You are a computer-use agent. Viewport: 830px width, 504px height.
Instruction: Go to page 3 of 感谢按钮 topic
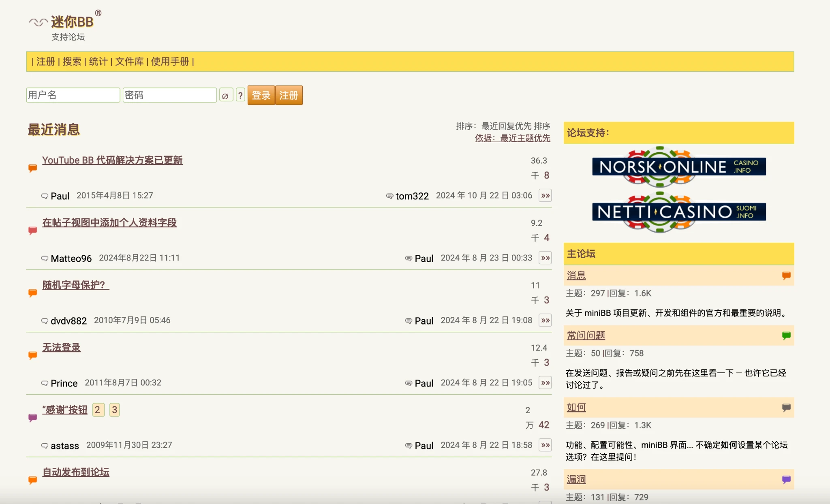115,410
